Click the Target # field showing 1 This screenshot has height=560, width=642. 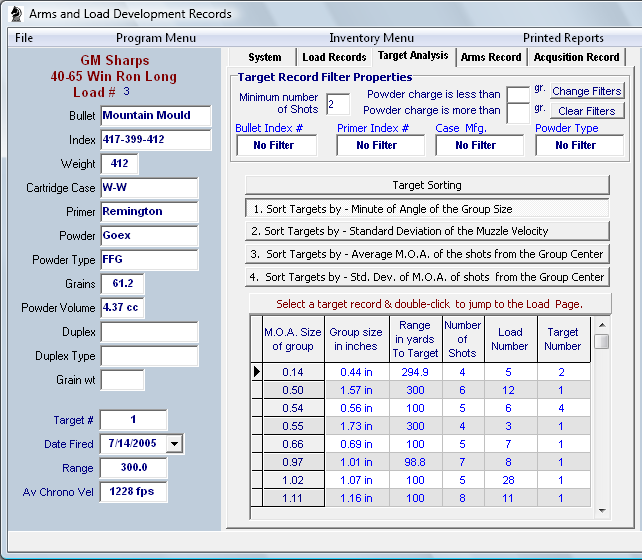pyautogui.click(x=133, y=420)
